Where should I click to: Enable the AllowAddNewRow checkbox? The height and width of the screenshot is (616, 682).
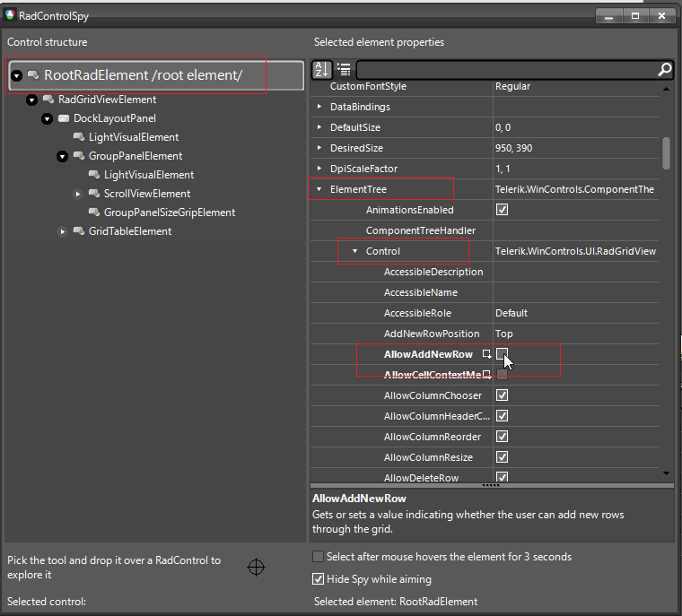click(503, 354)
